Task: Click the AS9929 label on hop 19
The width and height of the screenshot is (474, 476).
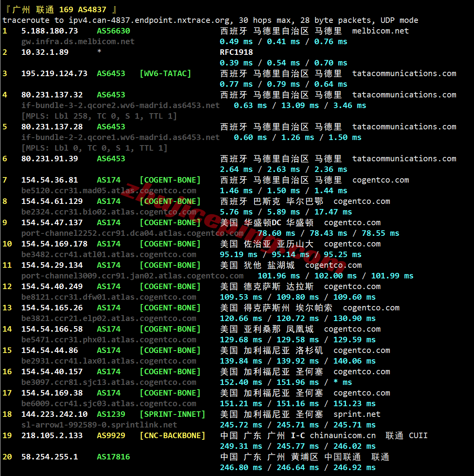Action: pos(111,435)
